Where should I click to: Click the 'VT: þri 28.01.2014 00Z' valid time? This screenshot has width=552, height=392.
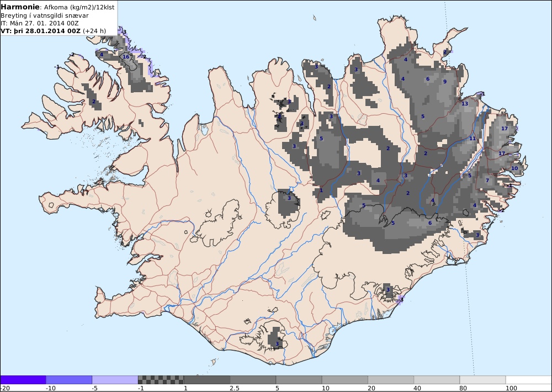pyautogui.click(x=40, y=31)
